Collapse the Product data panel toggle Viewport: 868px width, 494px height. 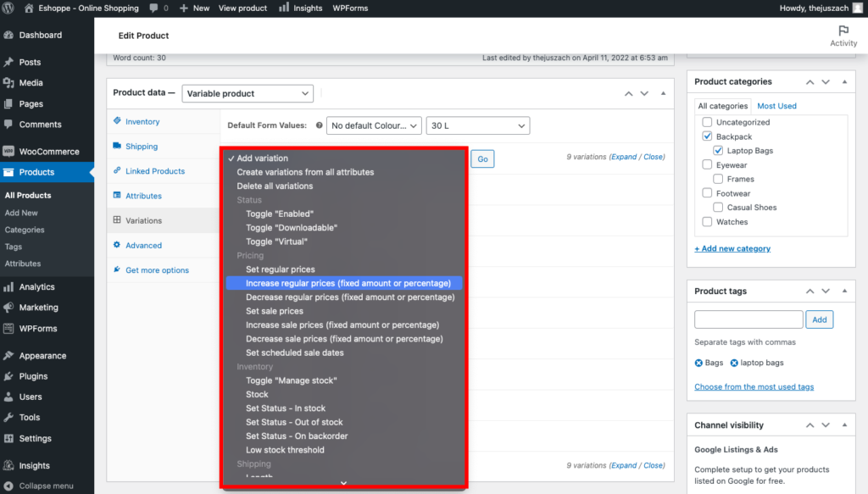663,93
